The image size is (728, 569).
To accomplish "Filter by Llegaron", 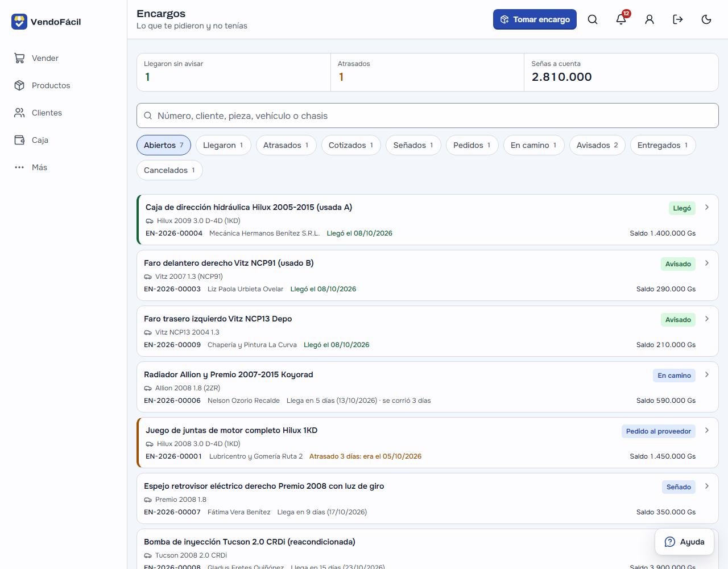I will (223, 145).
